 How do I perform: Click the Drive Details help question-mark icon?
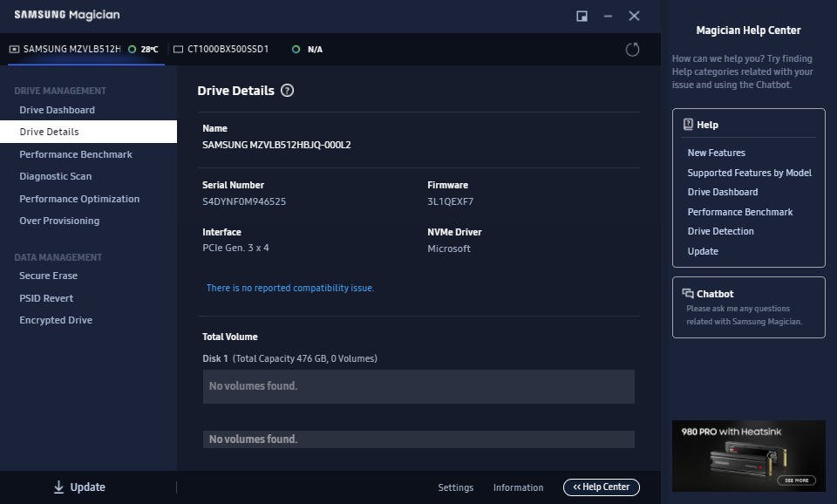coord(287,91)
